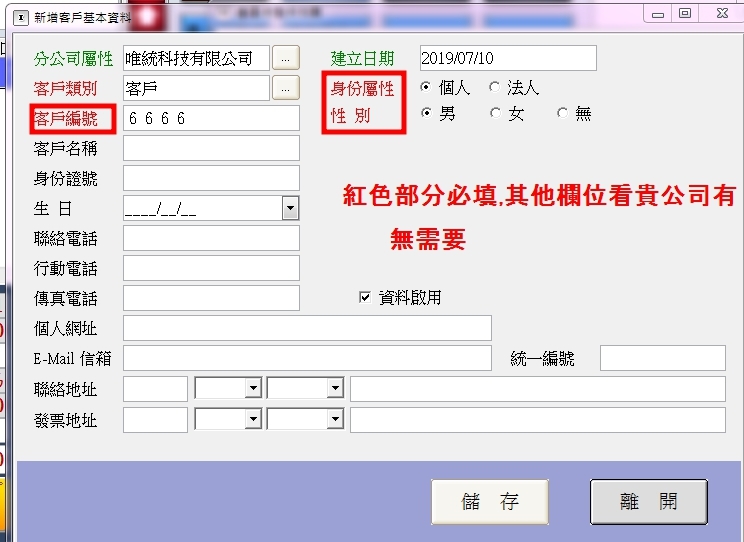Focus the 身份證號 input field
This screenshot has width=744, height=542.
click(211, 178)
